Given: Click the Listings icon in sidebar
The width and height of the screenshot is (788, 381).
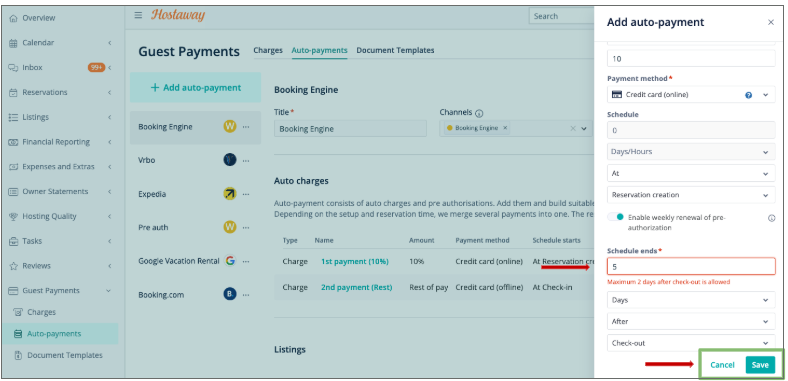Looking at the screenshot, I should [14, 117].
